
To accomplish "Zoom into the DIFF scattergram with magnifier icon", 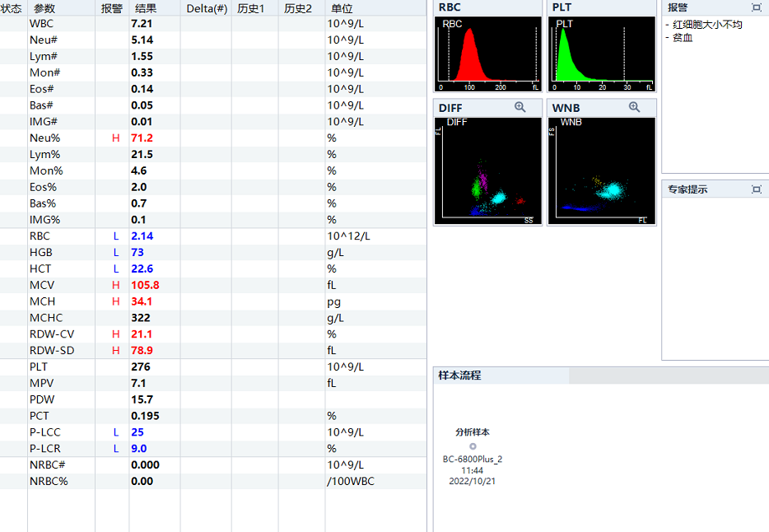I will point(520,107).
